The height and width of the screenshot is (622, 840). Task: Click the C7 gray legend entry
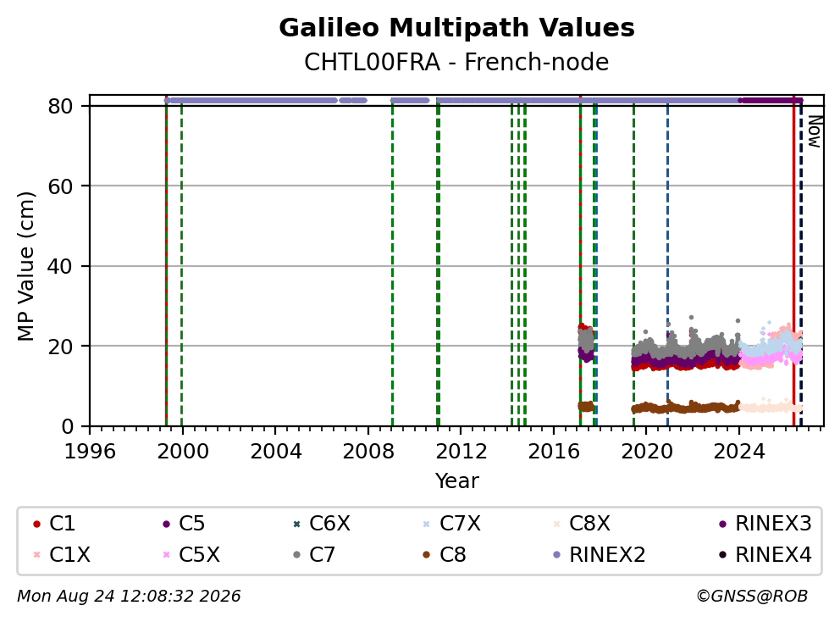315,554
